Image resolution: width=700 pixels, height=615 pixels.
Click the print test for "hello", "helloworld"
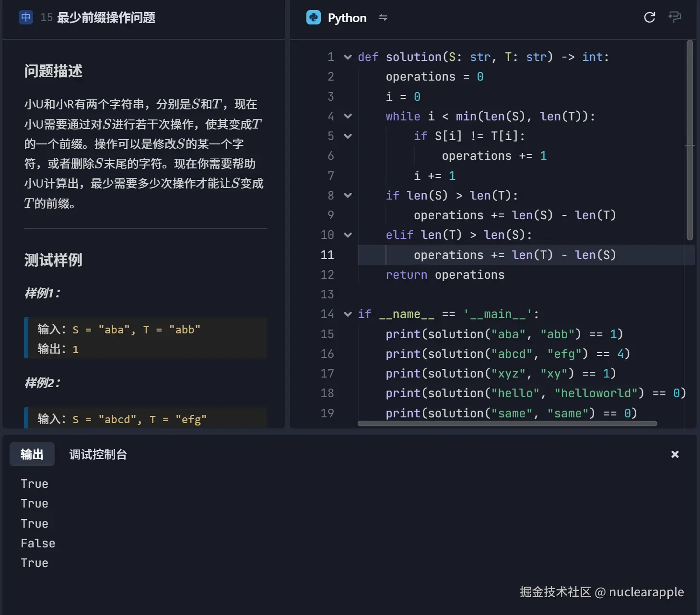[x=536, y=393]
